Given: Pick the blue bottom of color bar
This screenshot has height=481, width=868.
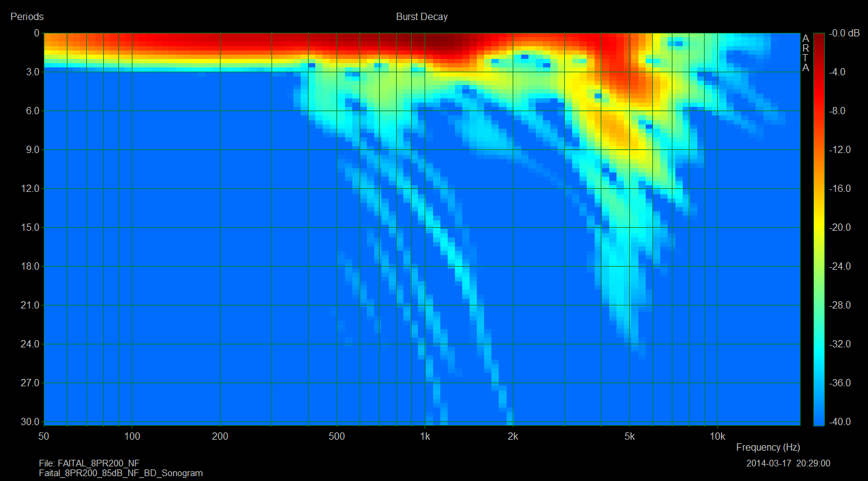Looking at the screenshot, I should click(x=819, y=419).
